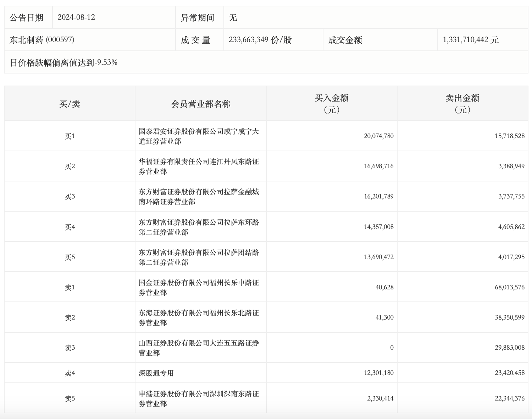Select the turnover amount 1,331,710,442 元
Image resolution: width=532 pixels, height=419 pixels.
point(470,40)
